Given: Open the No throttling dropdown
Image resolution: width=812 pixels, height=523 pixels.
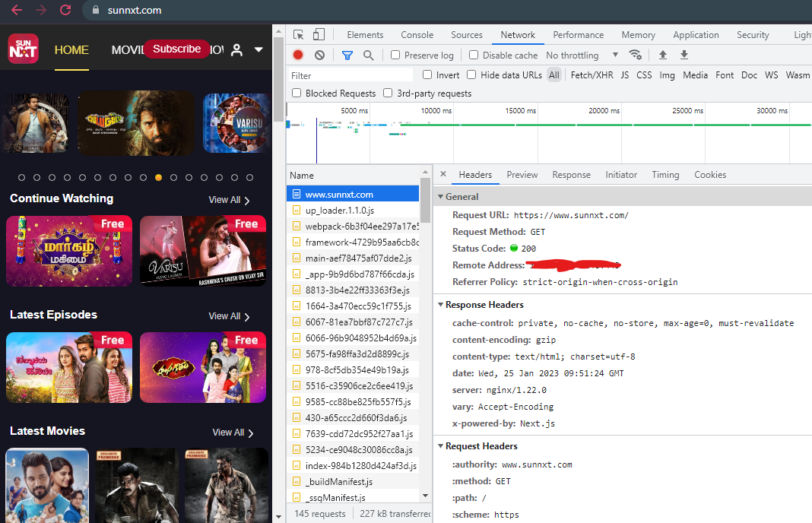Looking at the screenshot, I should click(582, 55).
